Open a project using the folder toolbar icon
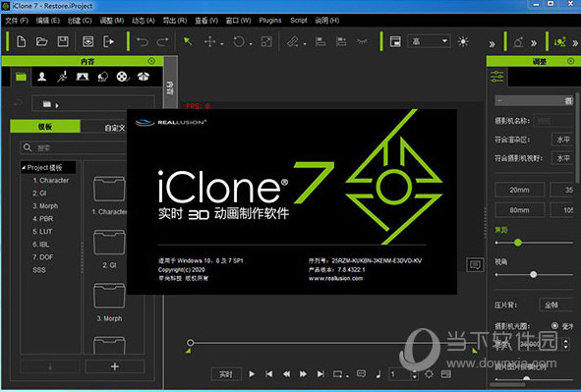 pos(42,41)
